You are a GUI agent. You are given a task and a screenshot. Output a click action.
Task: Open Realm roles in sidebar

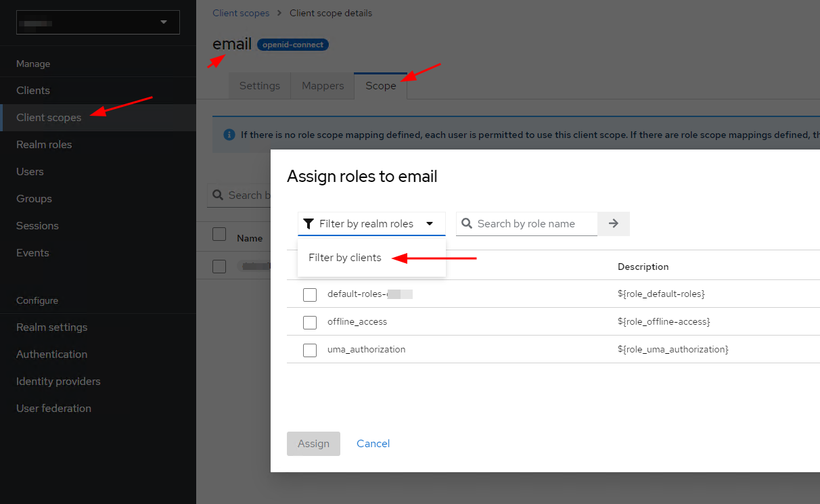(44, 145)
